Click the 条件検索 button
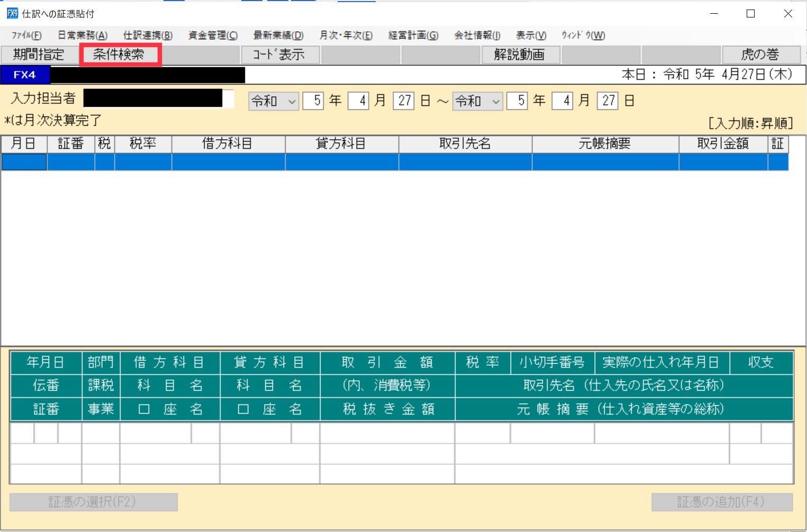The height and width of the screenshot is (532, 807). [x=120, y=54]
